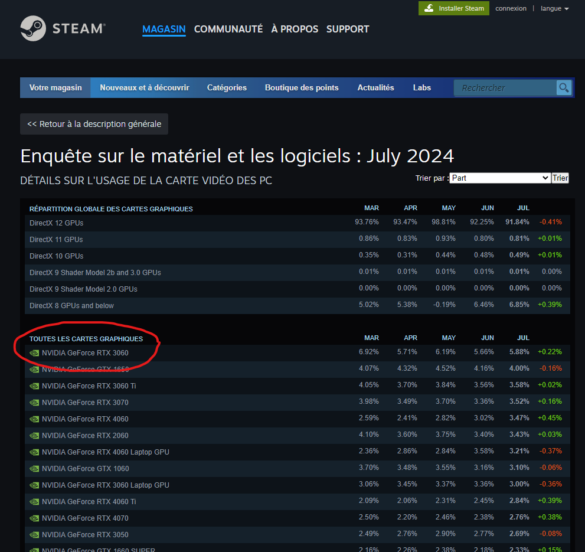Click the +0.45% change for RTX 4060
Screen dimensions: 585x552
550,418
